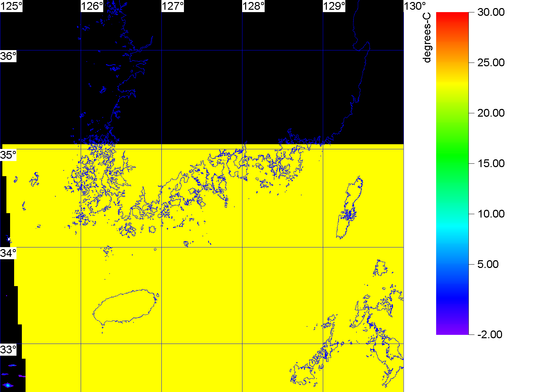The image size is (535, 392).
Task: Click the 125° longitude label
Action: tap(11, 6)
